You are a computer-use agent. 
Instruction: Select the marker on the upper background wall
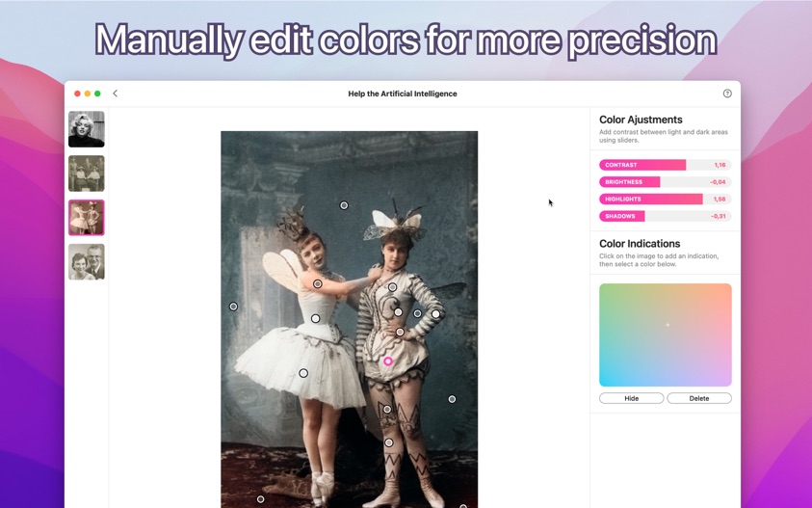point(344,205)
